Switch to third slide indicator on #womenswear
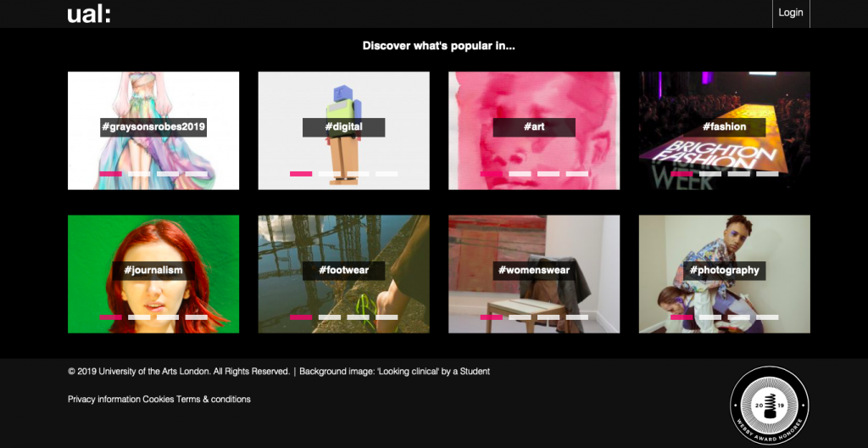 [548, 317]
